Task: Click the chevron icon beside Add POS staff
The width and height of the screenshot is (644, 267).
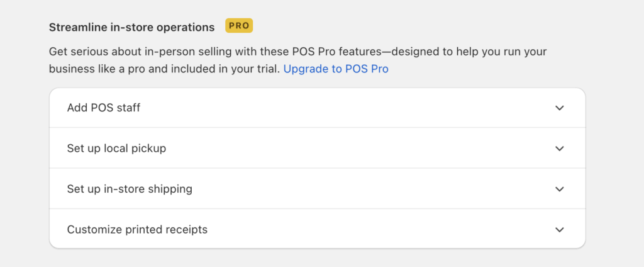Action: click(x=559, y=108)
